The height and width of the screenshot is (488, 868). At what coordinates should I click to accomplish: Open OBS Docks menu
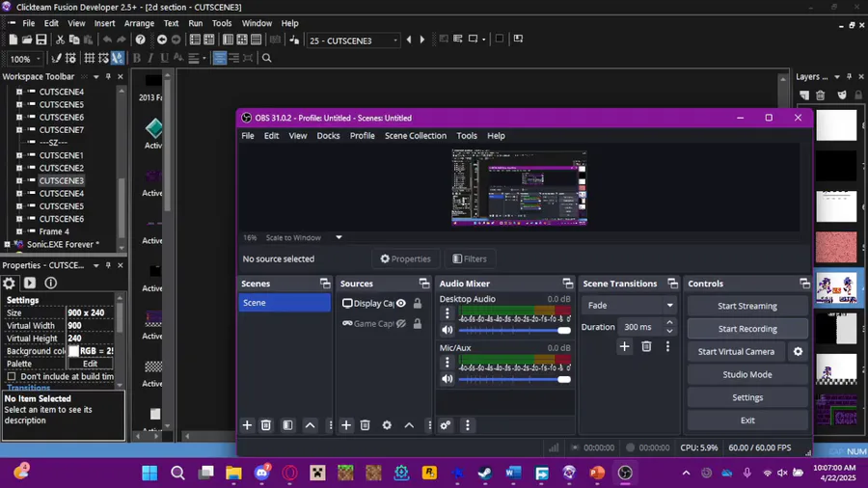328,136
